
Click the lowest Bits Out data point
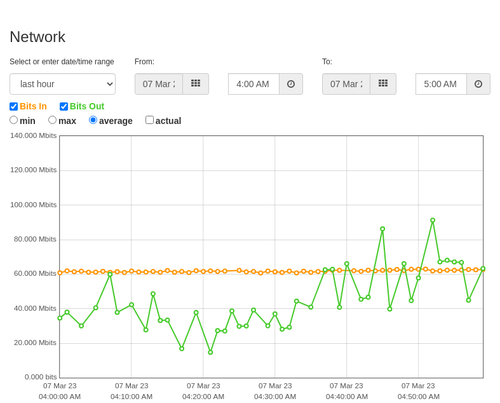[210, 352]
